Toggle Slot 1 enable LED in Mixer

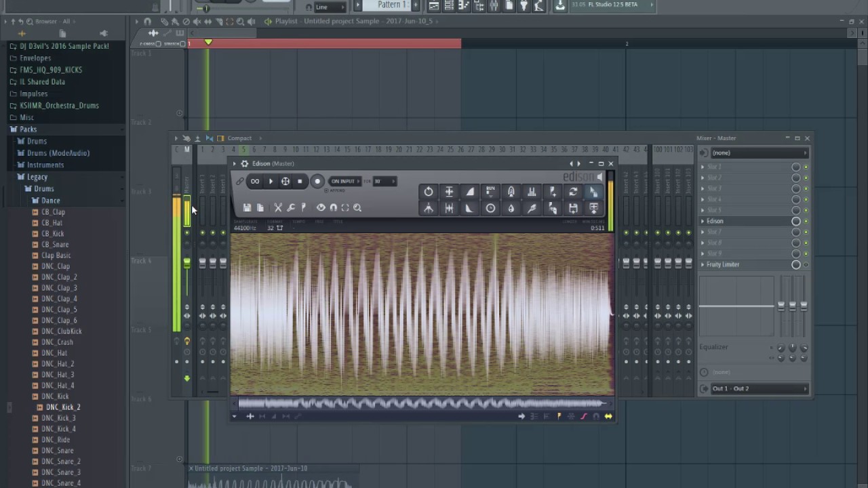[x=806, y=167]
